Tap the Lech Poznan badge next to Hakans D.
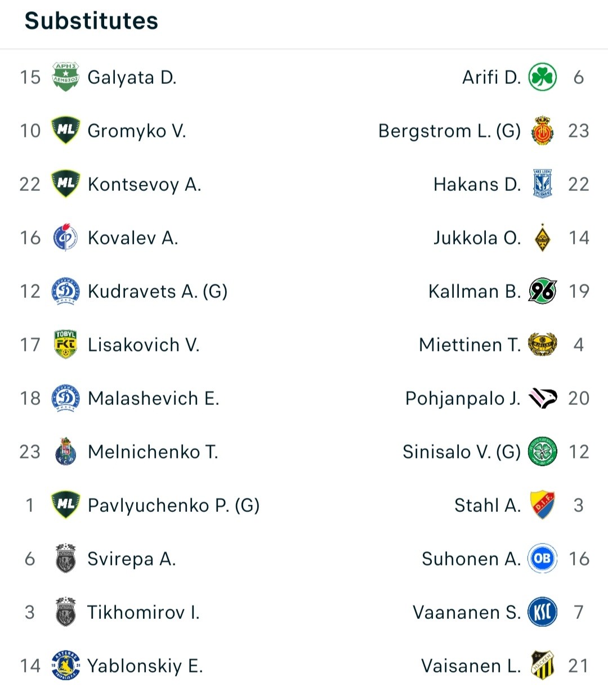The height and width of the screenshot is (700, 608). tap(543, 184)
